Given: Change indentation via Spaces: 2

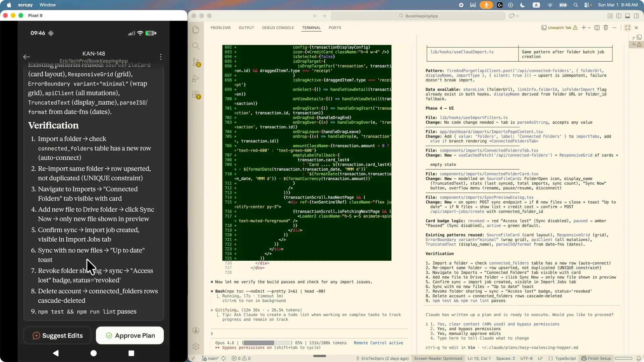Looking at the screenshot, I should 505,358.
